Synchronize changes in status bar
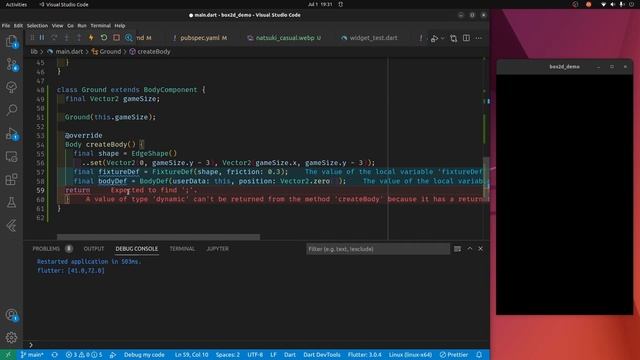640x360 pixels. (54, 355)
